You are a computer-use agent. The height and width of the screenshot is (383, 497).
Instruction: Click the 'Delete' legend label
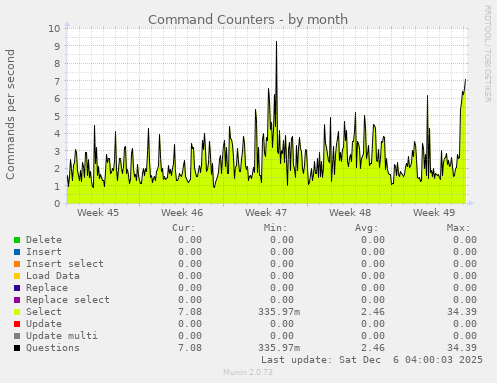coord(44,240)
